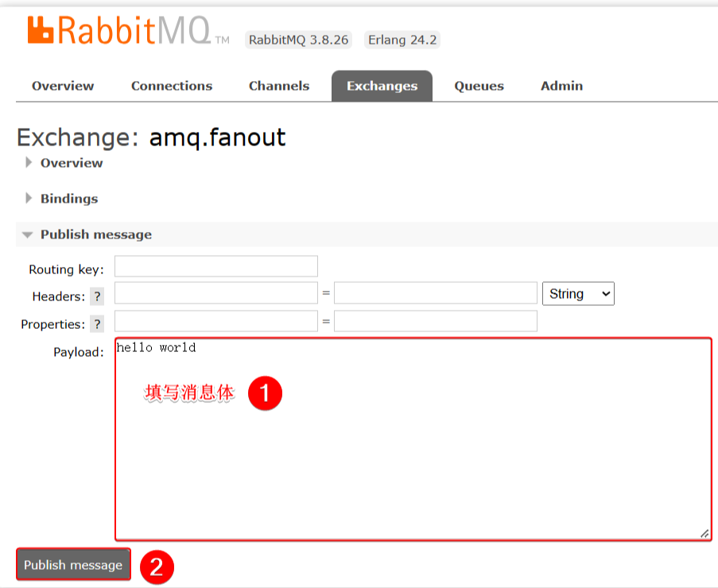Click the Properties name input field

[216, 321]
